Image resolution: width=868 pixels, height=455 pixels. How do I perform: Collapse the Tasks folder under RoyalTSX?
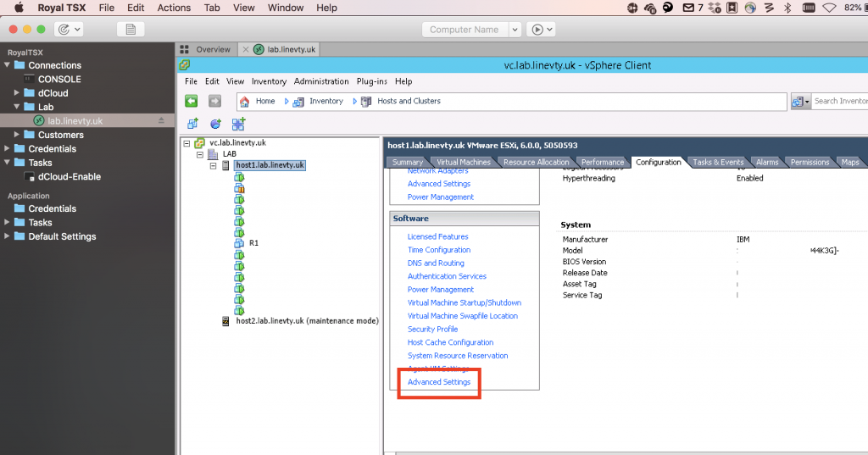pos(7,162)
